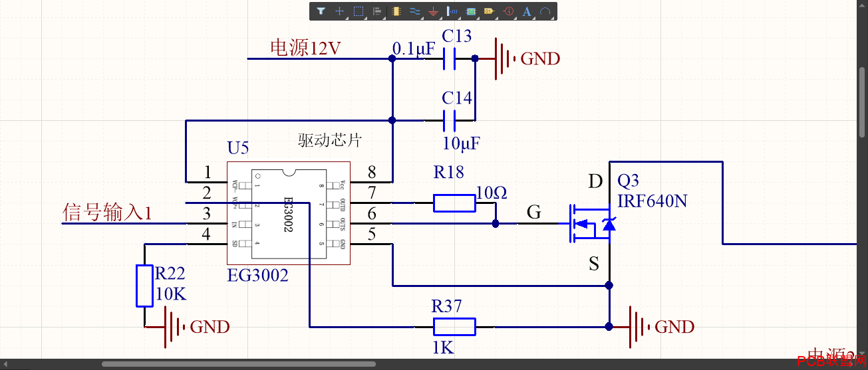Select the move objects cross tool

[339, 11]
